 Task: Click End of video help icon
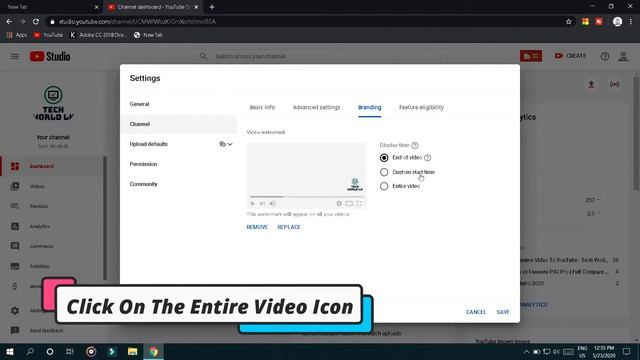click(427, 158)
